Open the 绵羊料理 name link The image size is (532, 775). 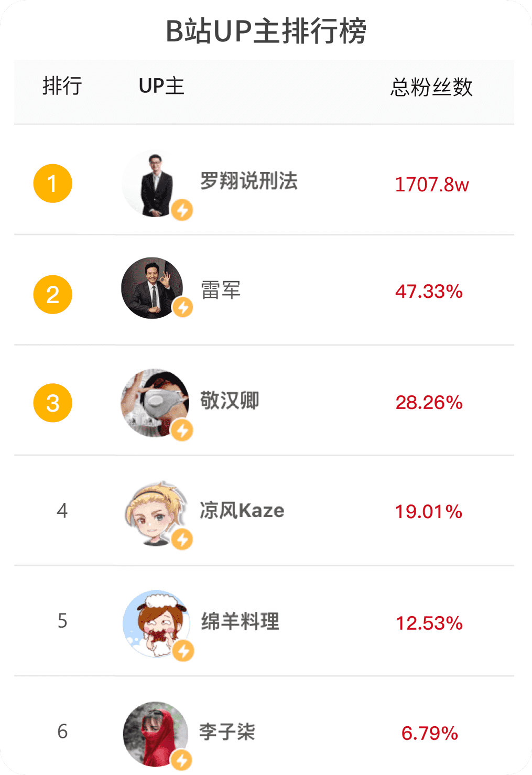tap(240, 621)
